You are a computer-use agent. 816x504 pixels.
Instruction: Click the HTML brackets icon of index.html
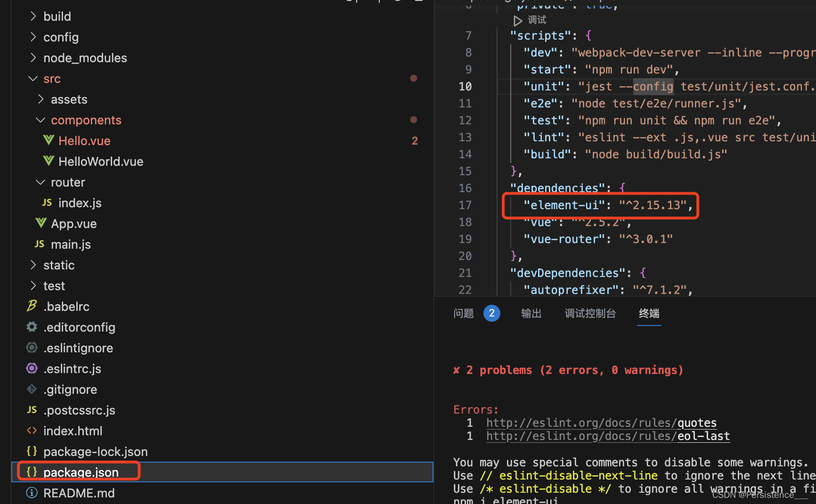(32, 431)
